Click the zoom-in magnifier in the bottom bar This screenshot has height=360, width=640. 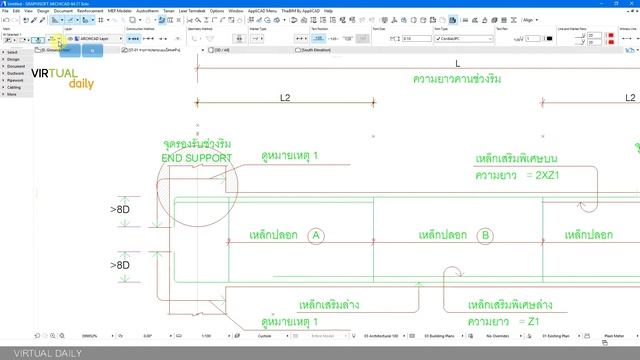point(53,336)
